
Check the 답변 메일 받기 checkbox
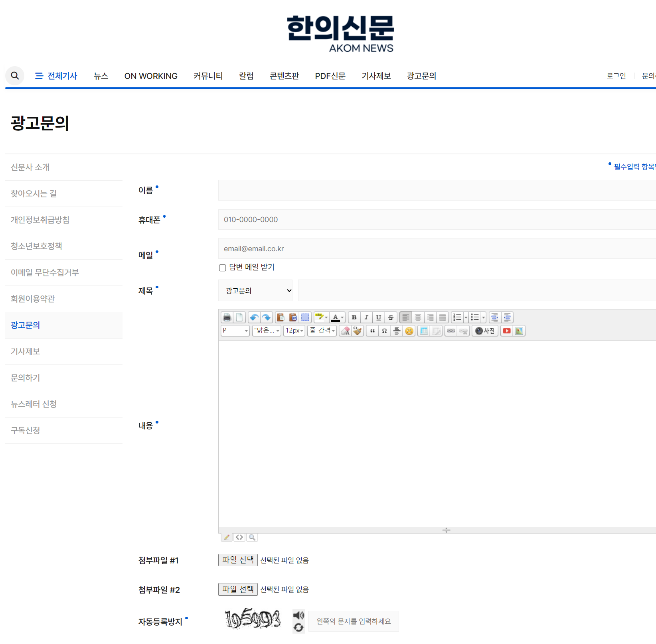point(223,268)
